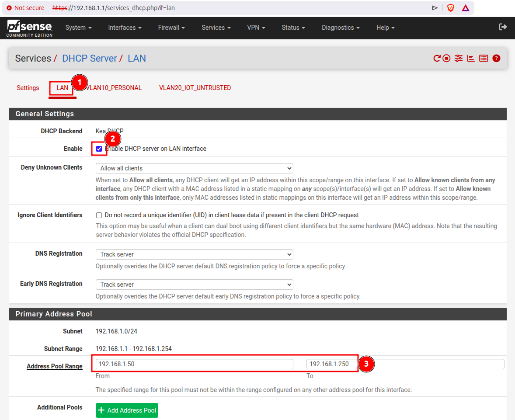Image resolution: width=515 pixels, height=420 pixels.
Task: Open Related log entries icon
Action: [x=484, y=59]
